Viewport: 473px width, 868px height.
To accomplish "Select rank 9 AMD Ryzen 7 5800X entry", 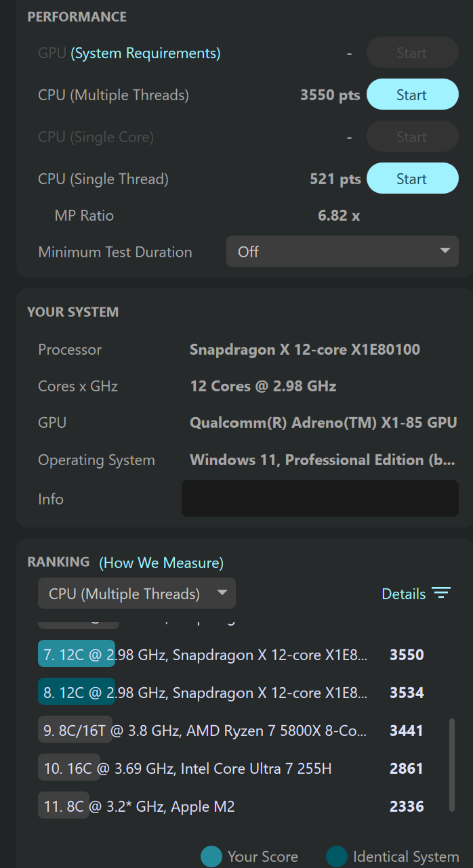I will tap(230, 731).
